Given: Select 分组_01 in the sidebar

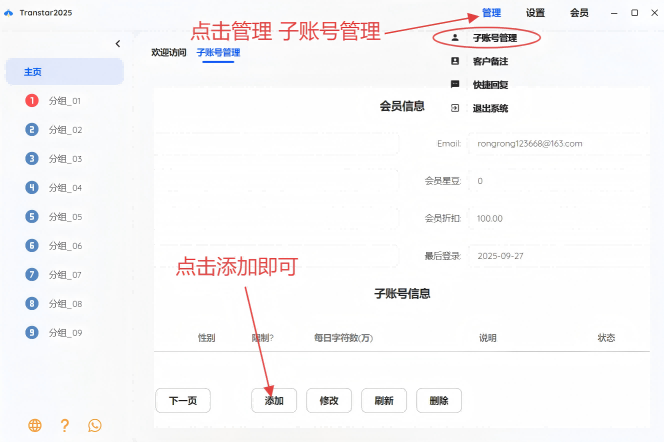Looking at the screenshot, I should [64, 101].
